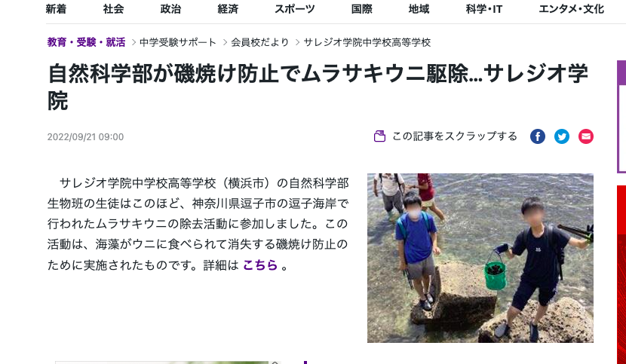Screen dimensions: 626x364
Task: Open the 会員校だより breadcrumb link
Action: click(x=260, y=42)
